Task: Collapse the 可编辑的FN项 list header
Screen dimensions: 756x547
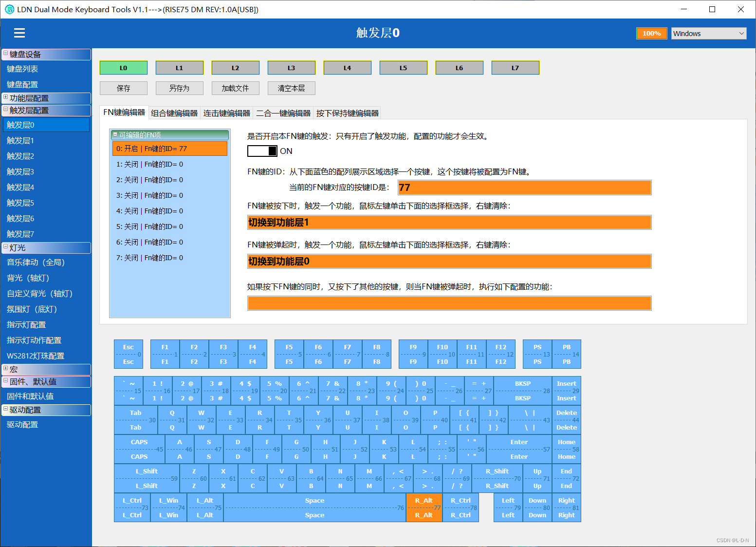Action: point(115,134)
